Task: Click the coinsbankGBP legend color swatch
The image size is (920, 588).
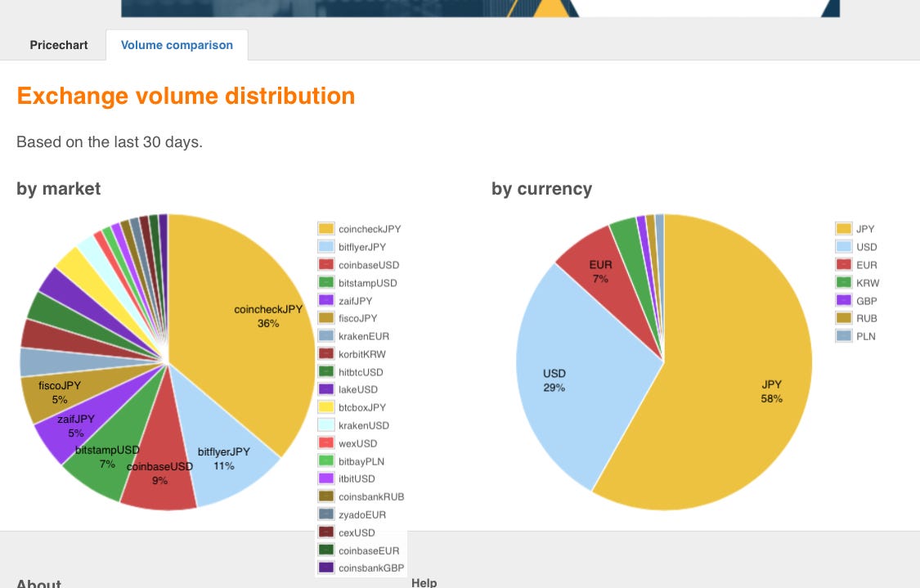Action: (x=325, y=568)
